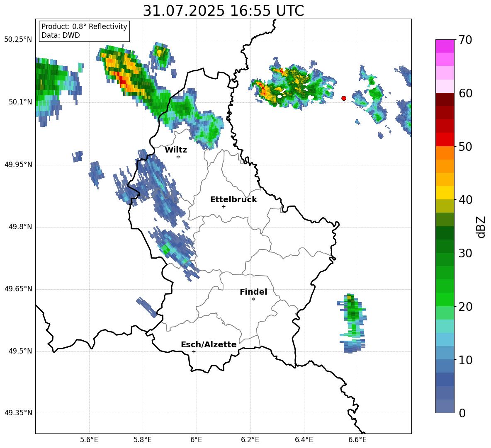This screenshot has width=491, height=448.
Task: Click the bright red 50 dBZ colorbar segment
Action: point(445,140)
